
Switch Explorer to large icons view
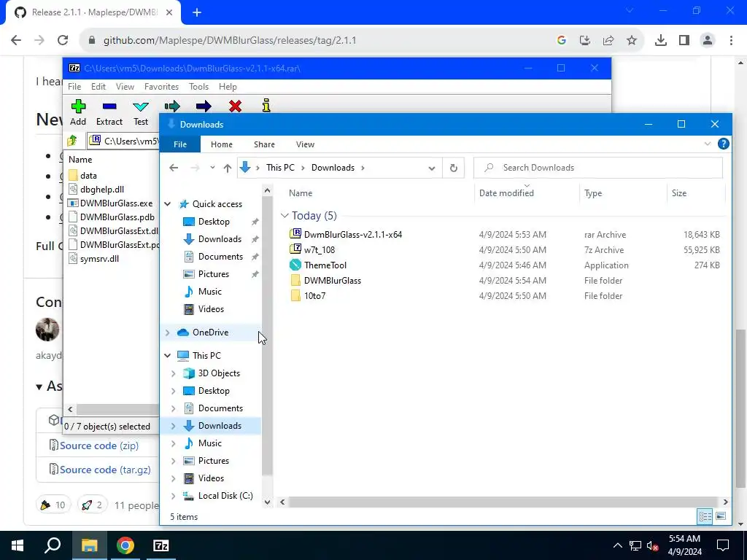(x=721, y=516)
